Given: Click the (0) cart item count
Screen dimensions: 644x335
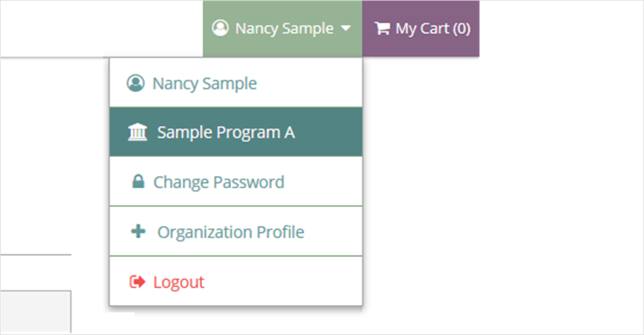Looking at the screenshot, I should 462,28.
